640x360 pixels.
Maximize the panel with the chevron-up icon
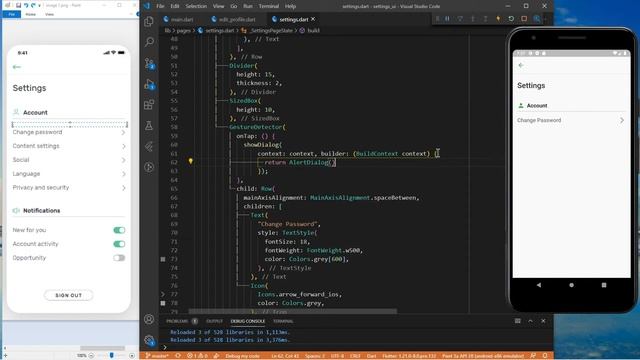(530, 321)
